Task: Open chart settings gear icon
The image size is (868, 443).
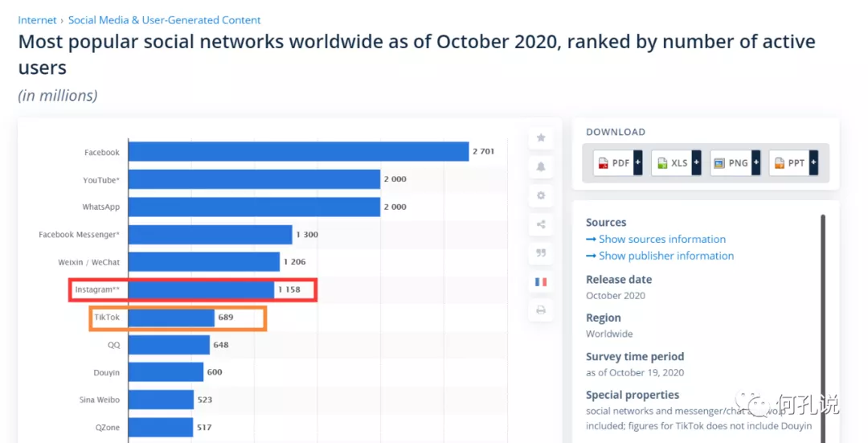Action: click(541, 195)
